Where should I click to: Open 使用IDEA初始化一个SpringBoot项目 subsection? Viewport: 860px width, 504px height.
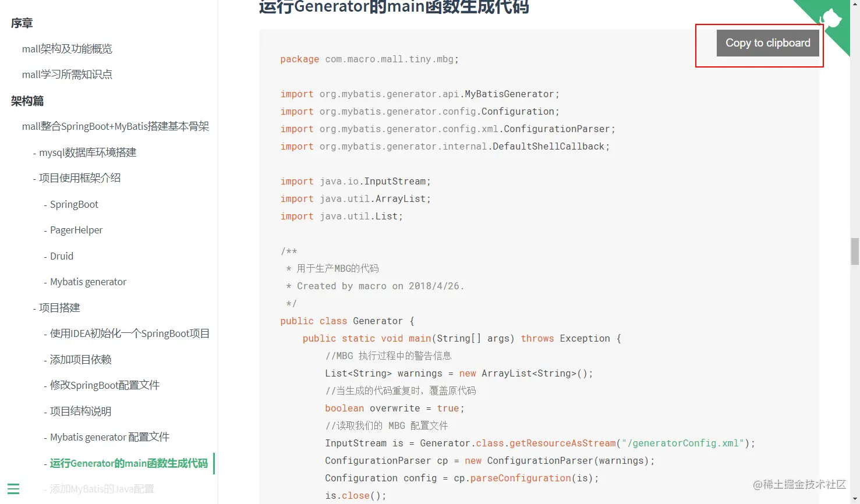130,333
